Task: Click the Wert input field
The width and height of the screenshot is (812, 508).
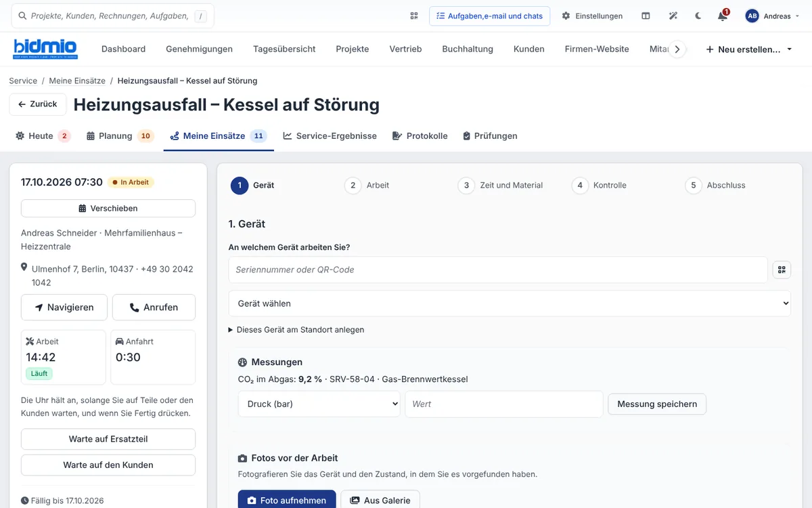Action: [504, 404]
